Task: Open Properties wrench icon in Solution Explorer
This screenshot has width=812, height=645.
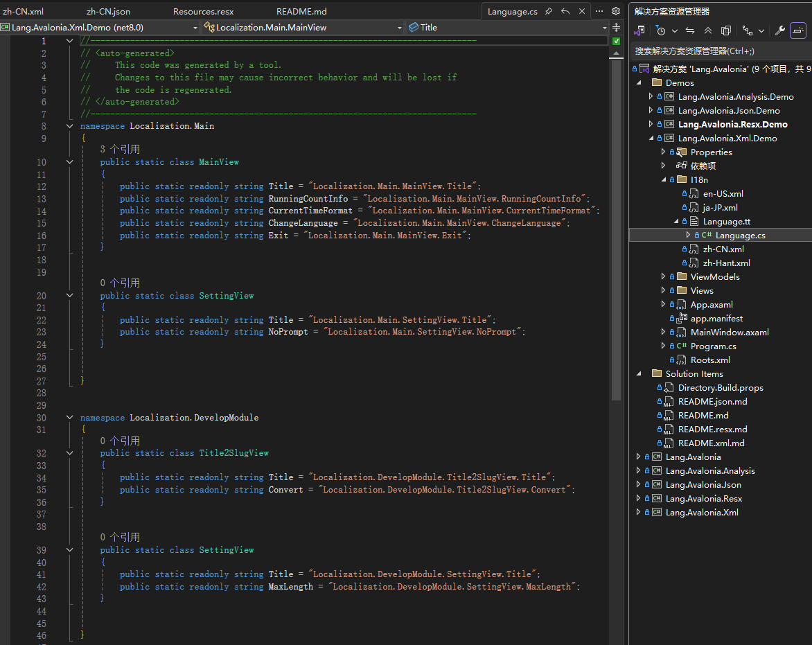Action: click(779, 30)
